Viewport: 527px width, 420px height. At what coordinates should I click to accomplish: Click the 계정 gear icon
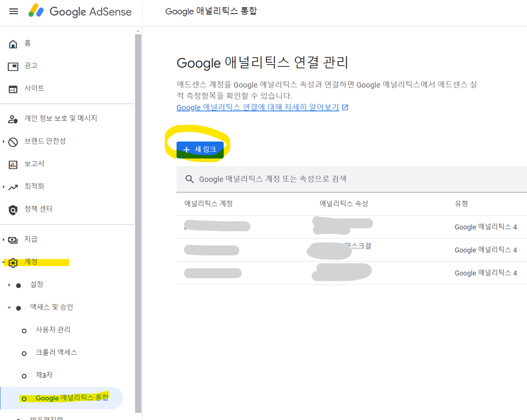[13, 263]
